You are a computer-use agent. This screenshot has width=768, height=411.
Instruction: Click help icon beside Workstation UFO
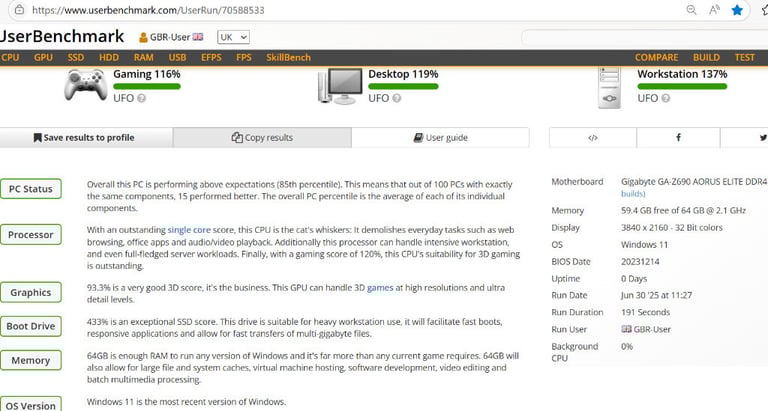click(x=666, y=98)
